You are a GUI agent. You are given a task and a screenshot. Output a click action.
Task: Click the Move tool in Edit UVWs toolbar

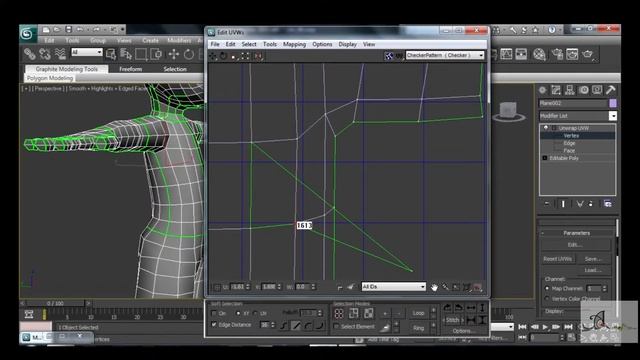tap(213, 56)
